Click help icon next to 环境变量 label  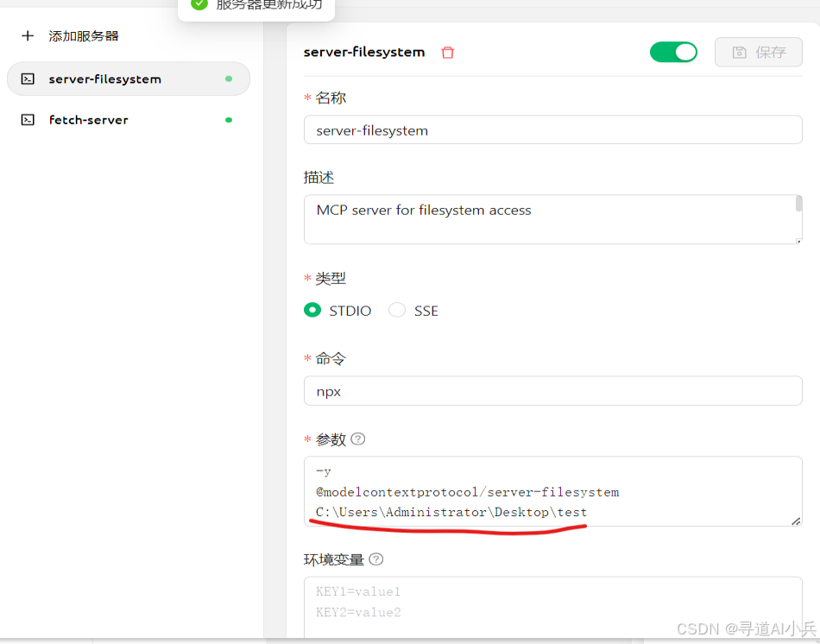point(376,559)
